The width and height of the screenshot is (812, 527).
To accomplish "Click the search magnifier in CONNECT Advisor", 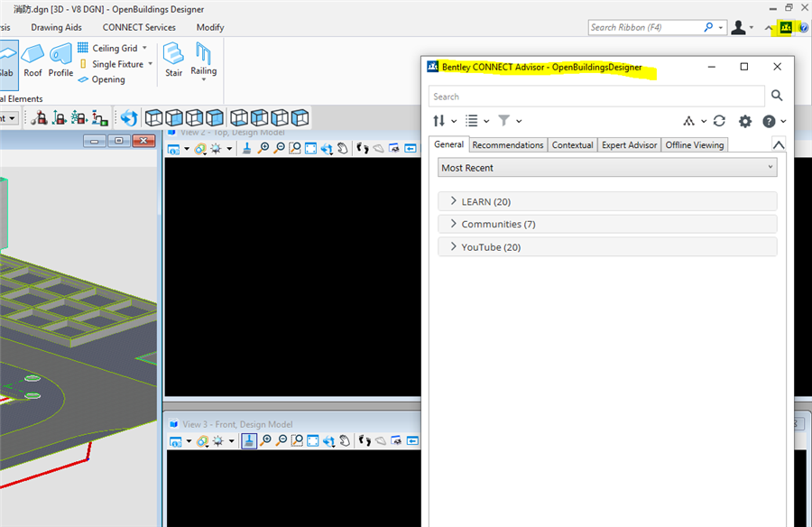I will (x=777, y=96).
